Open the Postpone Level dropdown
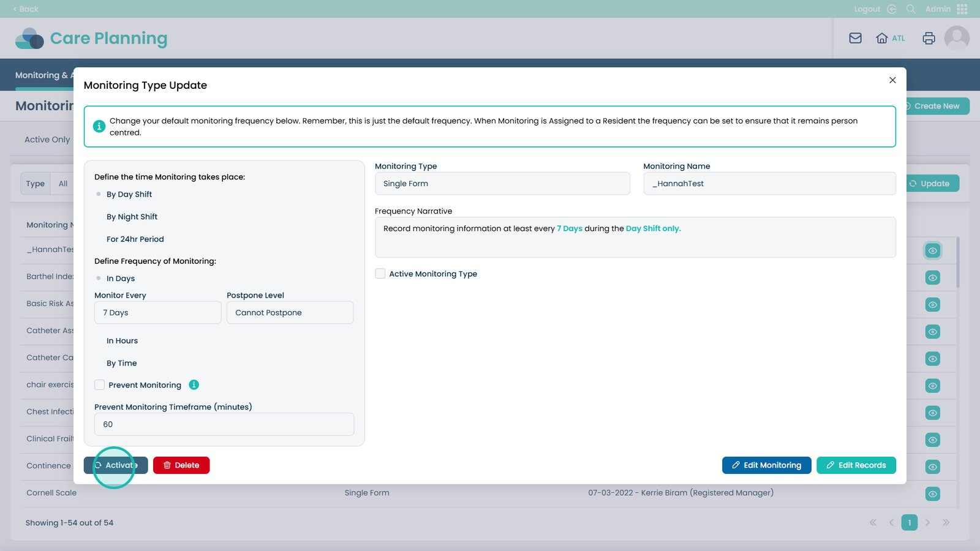The height and width of the screenshot is (551, 980). coord(290,313)
